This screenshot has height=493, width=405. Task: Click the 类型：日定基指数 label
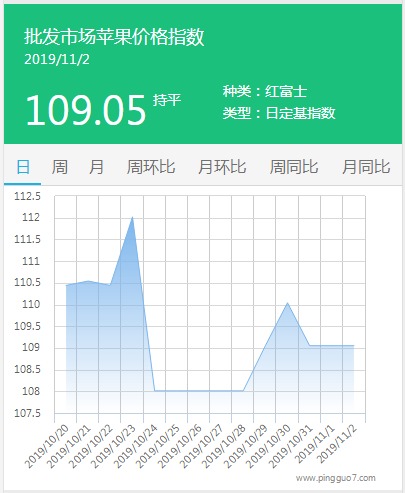(279, 113)
